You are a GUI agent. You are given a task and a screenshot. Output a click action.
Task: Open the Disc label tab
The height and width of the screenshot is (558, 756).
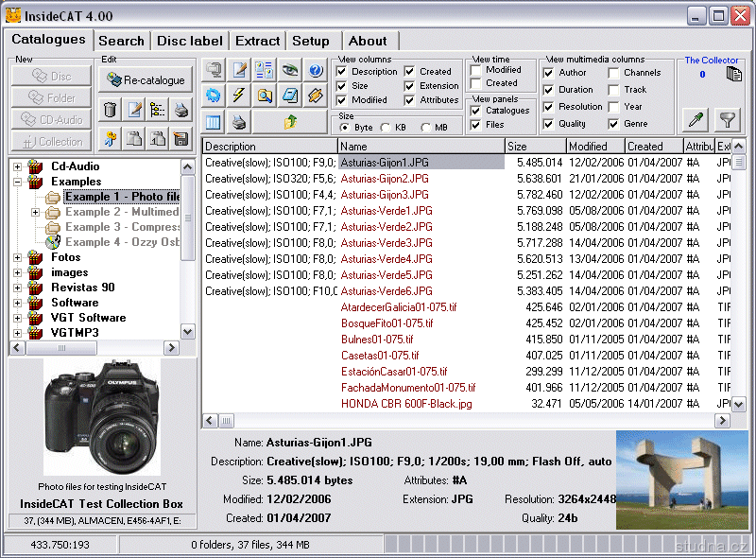pos(190,41)
